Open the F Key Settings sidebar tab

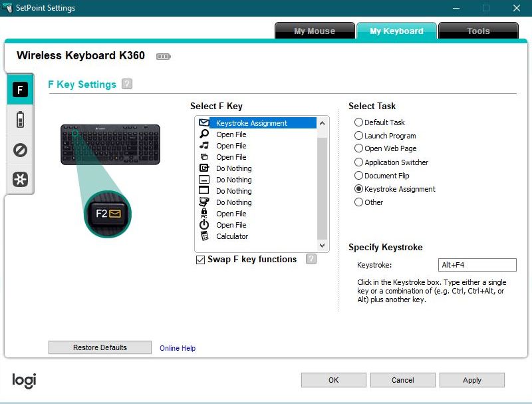20,90
